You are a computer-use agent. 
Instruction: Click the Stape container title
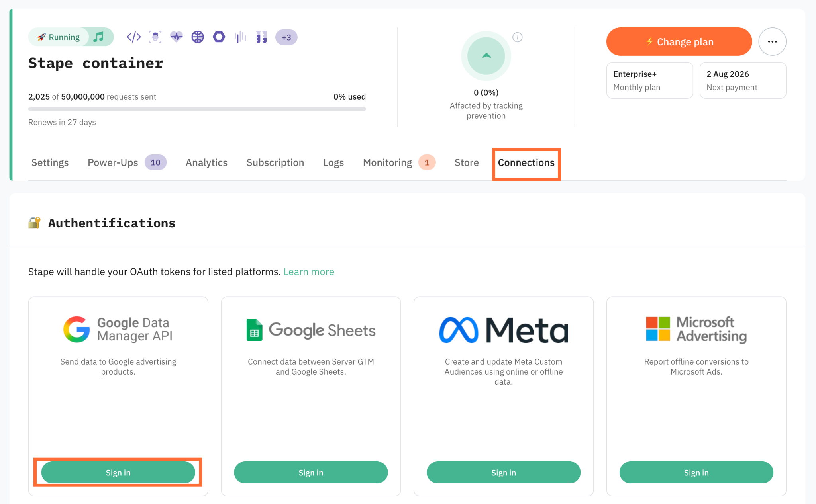(x=96, y=63)
